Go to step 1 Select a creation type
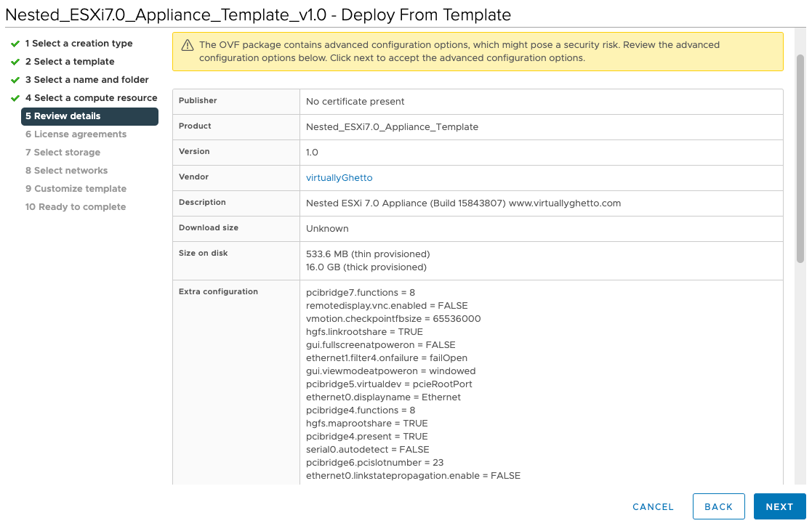The height and width of the screenshot is (526, 812). pyautogui.click(x=79, y=44)
